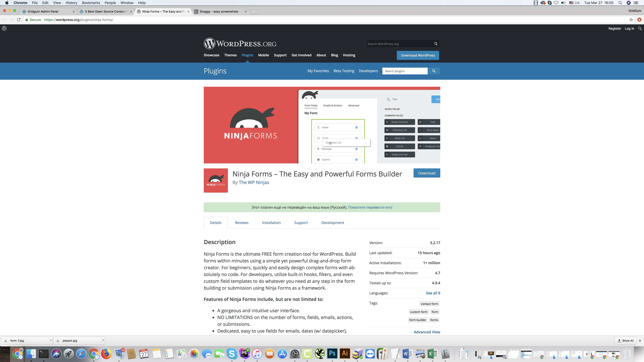Open Themes in WordPress.org navigation
Image resolution: width=644 pixels, height=362 pixels.
pyautogui.click(x=230, y=55)
